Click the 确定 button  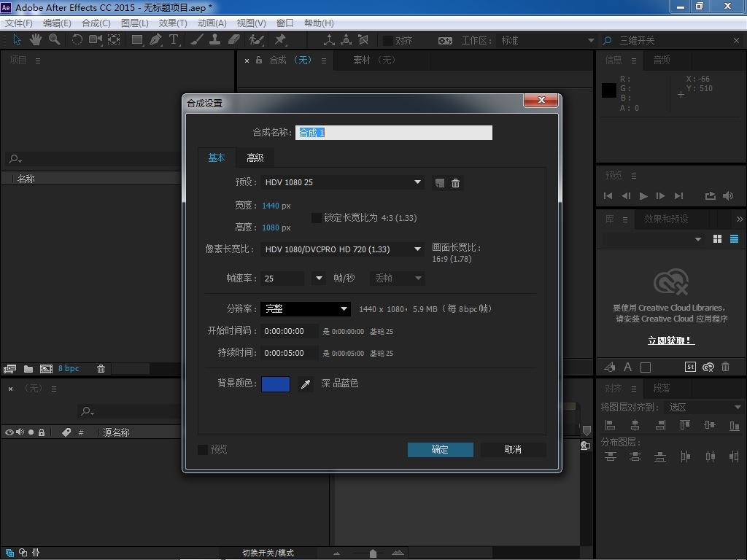click(440, 449)
